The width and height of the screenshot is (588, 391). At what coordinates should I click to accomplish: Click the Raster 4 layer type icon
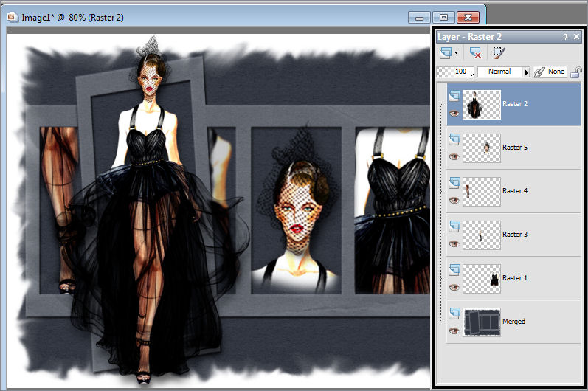454,182
